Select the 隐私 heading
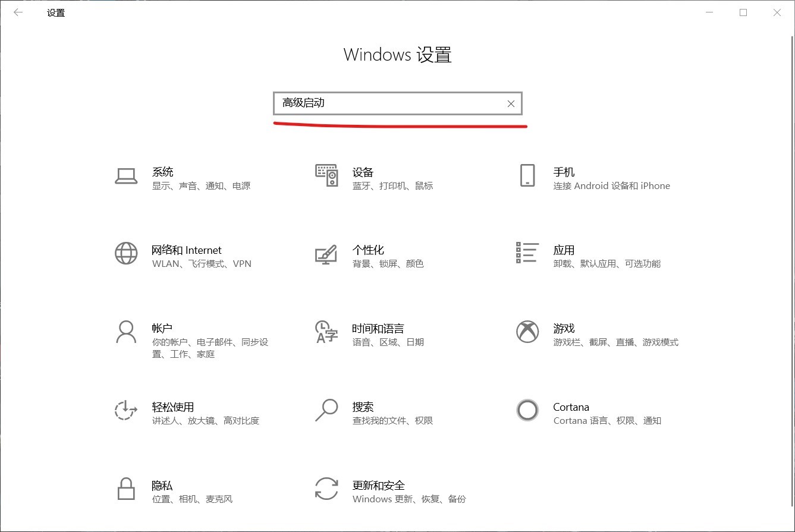The height and width of the screenshot is (532, 795). 163,486
